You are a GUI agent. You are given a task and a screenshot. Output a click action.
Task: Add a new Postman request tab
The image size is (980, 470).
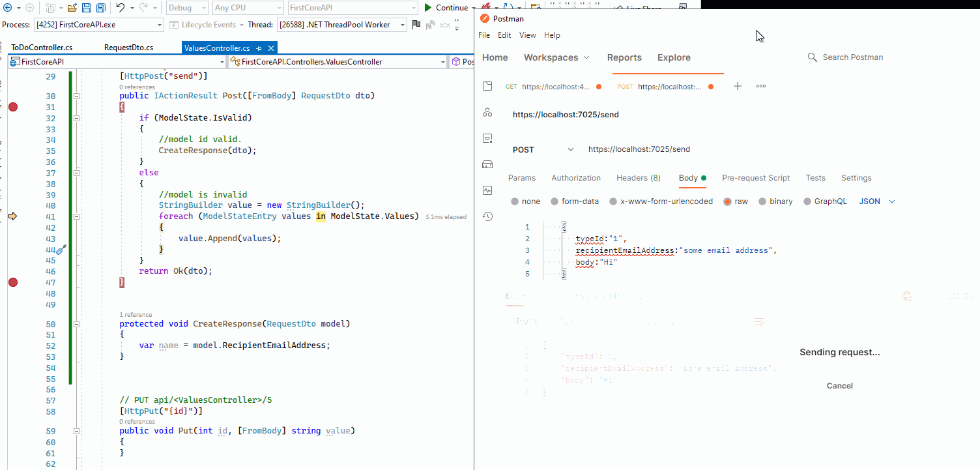pyautogui.click(x=738, y=86)
